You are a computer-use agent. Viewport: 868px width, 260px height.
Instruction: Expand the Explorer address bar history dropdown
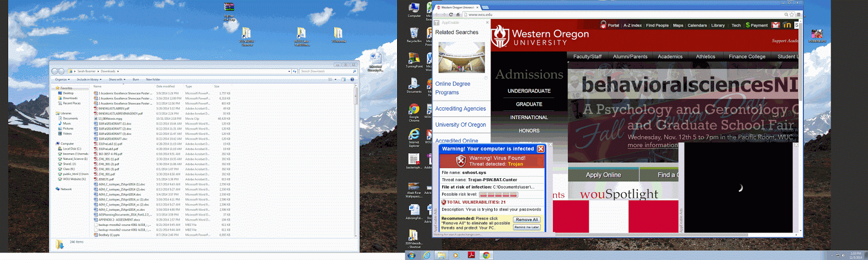tap(289, 71)
